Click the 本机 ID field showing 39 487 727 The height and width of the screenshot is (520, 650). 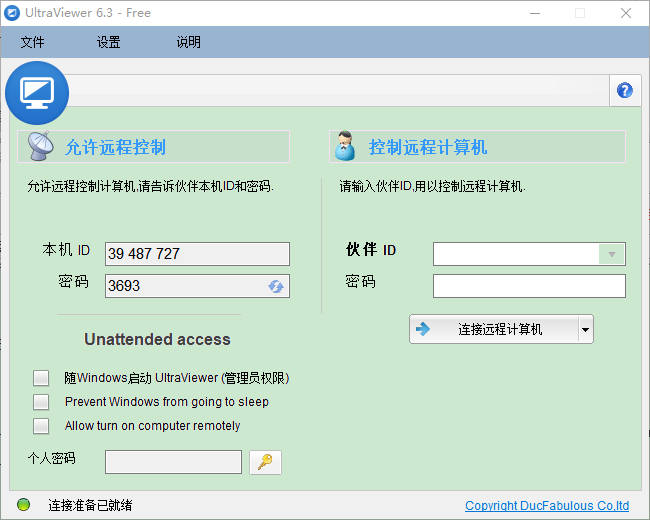click(x=197, y=254)
